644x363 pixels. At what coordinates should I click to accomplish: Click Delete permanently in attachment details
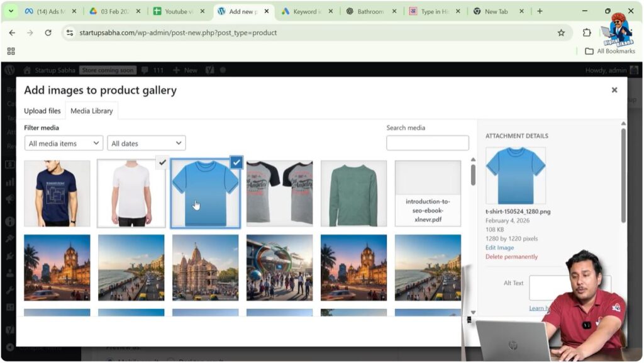(512, 257)
